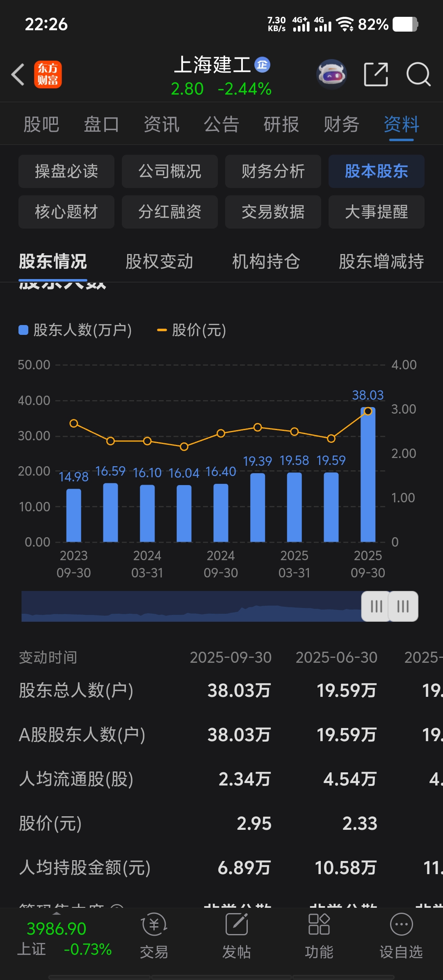443x980 pixels.
Task: Tap the 2025-06-30 column header
Action: coord(336,657)
